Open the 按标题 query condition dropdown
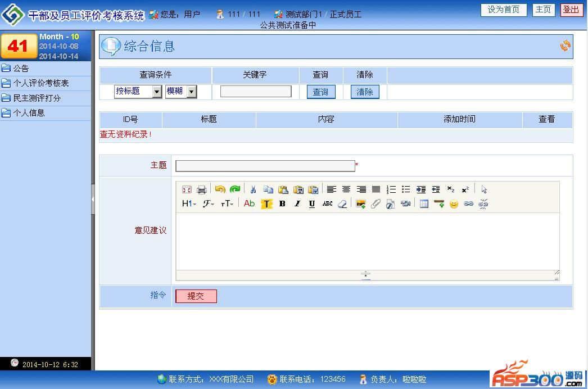Viewport: 588px width, 389px height. coord(138,91)
